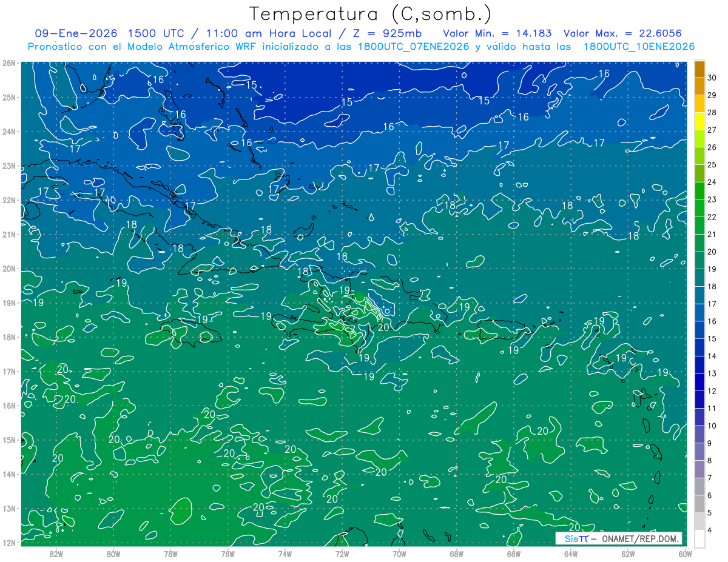Click the color scale label "29"
The height and width of the screenshot is (562, 728).
click(712, 95)
